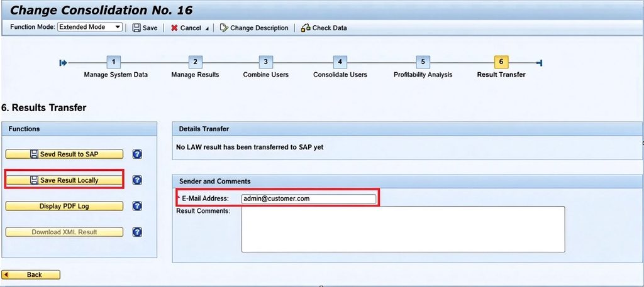
Task: Click Save Result Locally button
Action: point(64,180)
